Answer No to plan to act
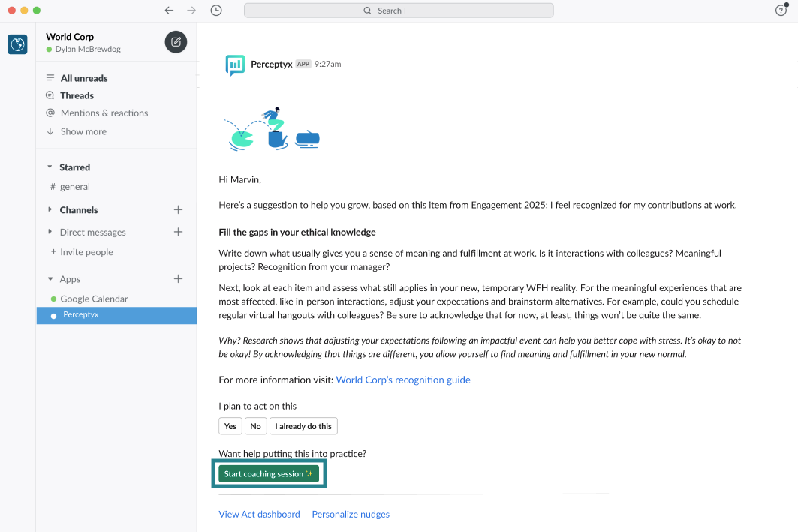This screenshot has width=798, height=532. click(x=255, y=426)
